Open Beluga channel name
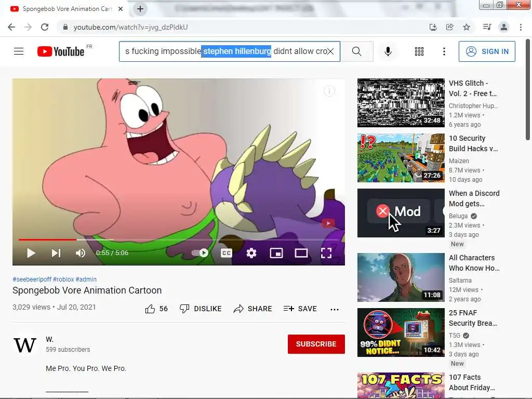 tap(458, 216)
